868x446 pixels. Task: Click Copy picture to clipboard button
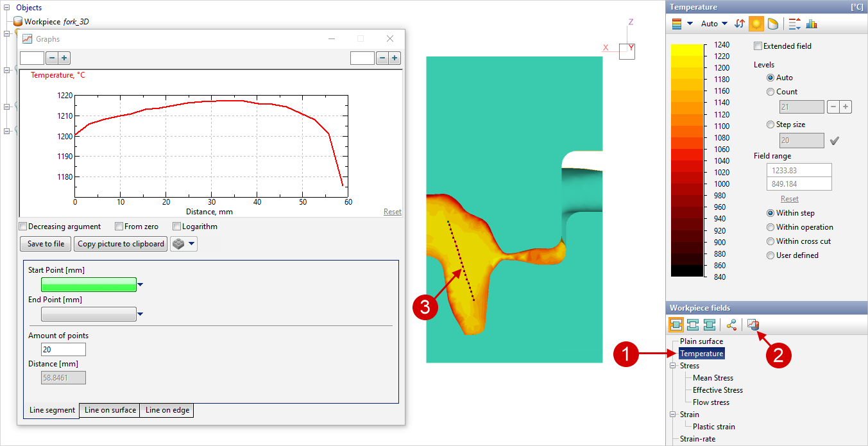click(121, 244)
